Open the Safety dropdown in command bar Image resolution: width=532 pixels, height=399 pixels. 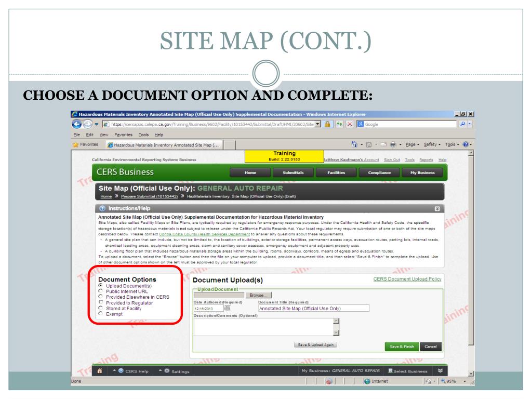[432, 144]
